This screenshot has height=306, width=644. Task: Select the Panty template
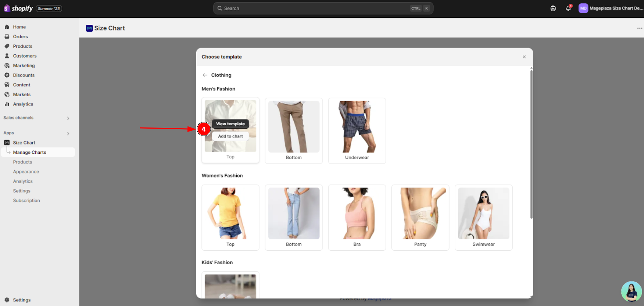[420, 217]
